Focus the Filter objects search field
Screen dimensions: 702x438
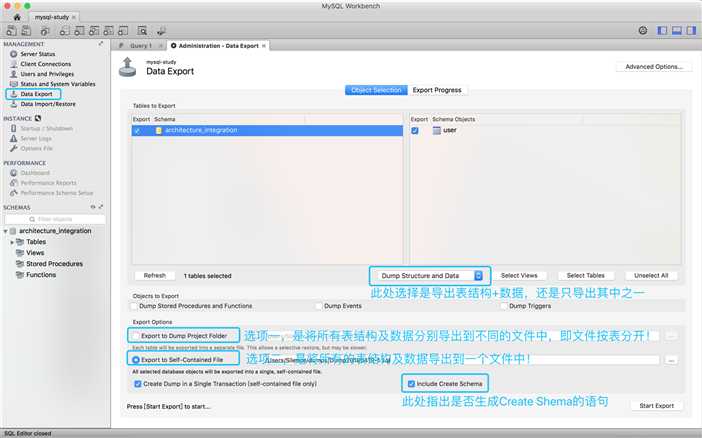[x=55, y=219]
